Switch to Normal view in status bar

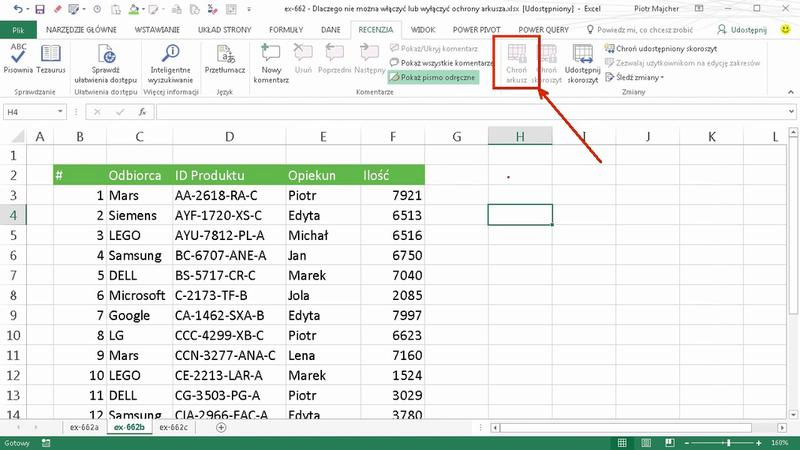[x=622, y=443]
